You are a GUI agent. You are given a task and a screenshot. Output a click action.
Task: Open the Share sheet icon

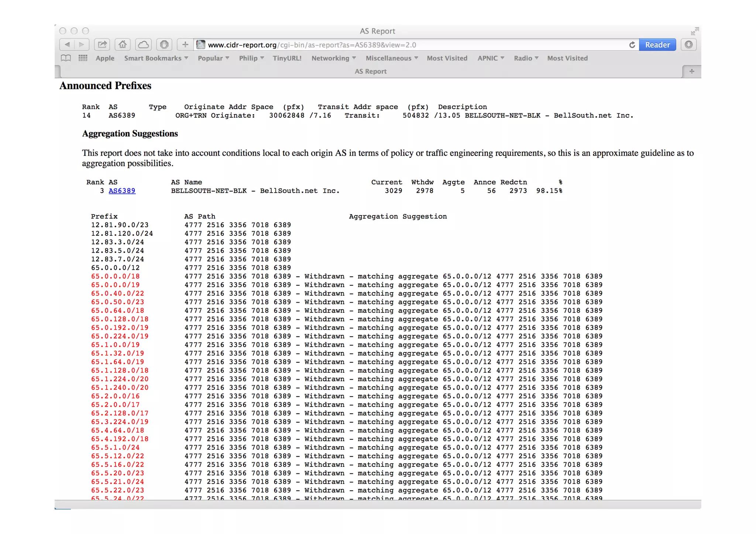coord(102,45)
